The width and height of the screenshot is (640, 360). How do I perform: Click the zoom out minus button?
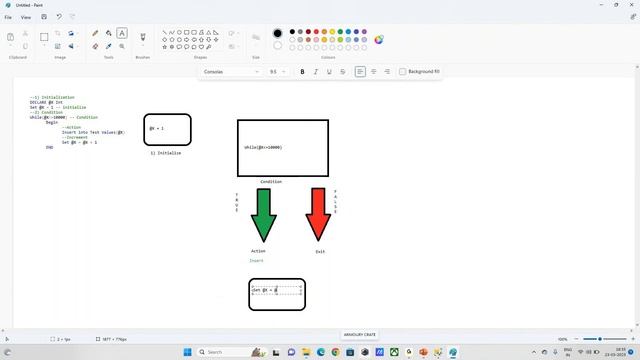coord(576,339)
